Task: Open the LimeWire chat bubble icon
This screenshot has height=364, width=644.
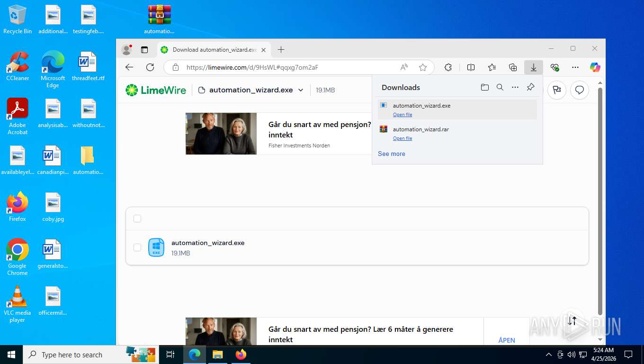Action: (580, 90)
